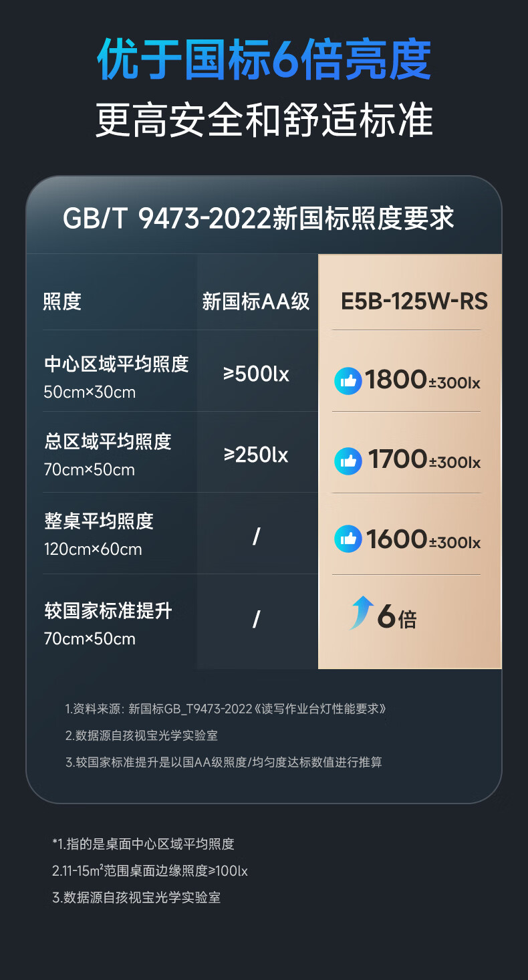
Task: Click the GB/T 9473-2022新国标照度要求 table title
Action: [x=258, y=219]
